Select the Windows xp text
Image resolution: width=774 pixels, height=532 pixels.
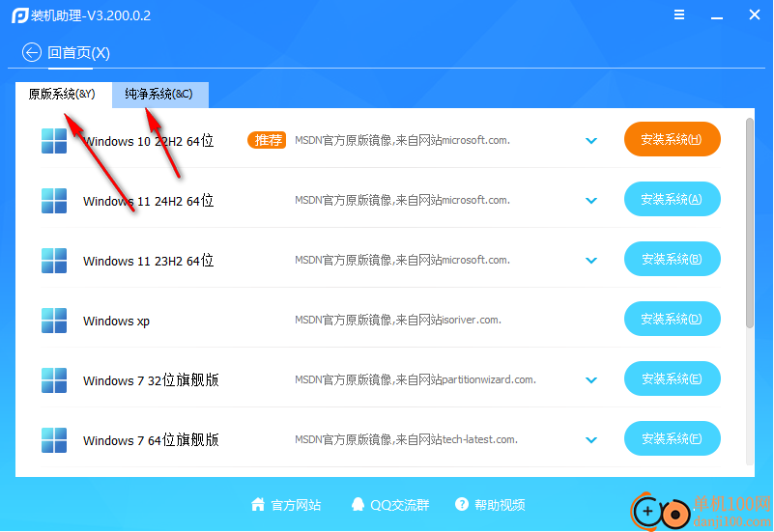click(x=116, y=321)
